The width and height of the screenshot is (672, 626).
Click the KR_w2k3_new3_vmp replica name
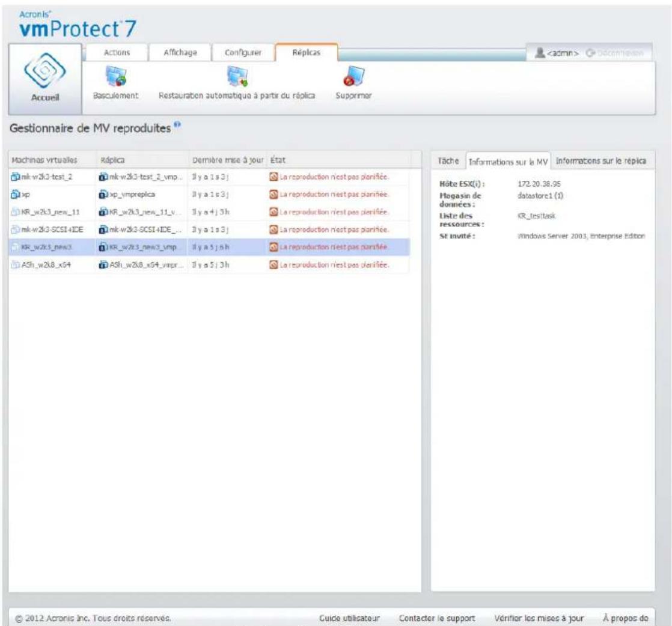[143, 248]
